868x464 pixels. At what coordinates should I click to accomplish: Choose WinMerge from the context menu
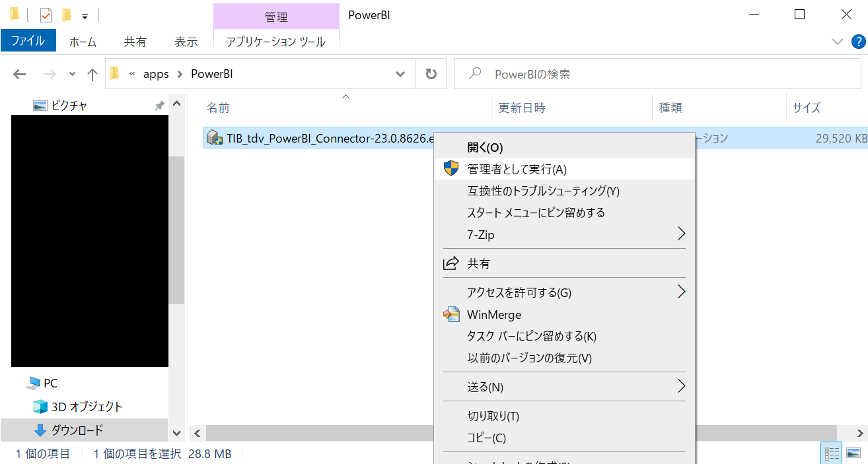pos(565,315)
